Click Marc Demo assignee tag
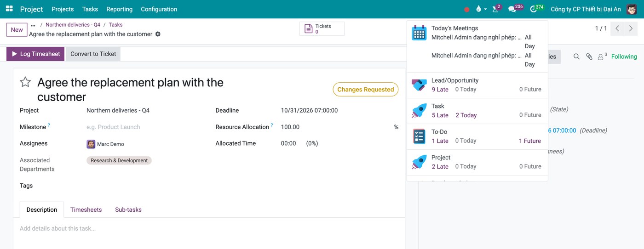 pos(105,144)
